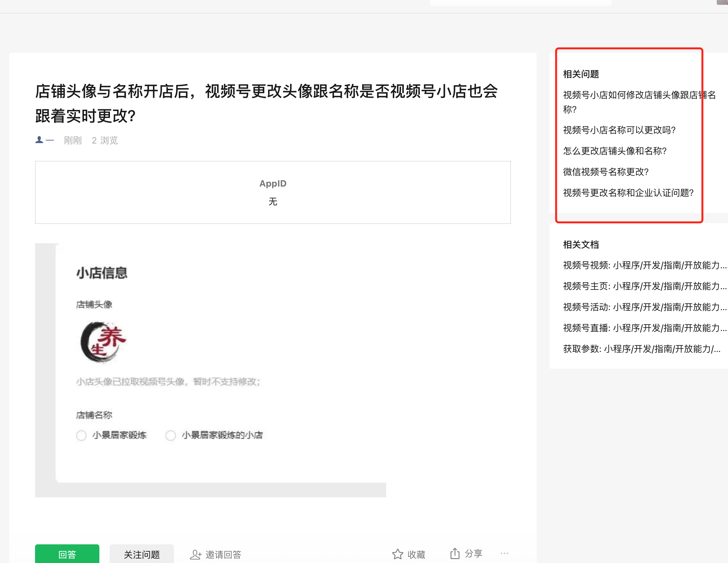Screen dimensions: 728x563
Task: Select the 小景居家锻炼的小店 radio option
Action: coord(171,435)
